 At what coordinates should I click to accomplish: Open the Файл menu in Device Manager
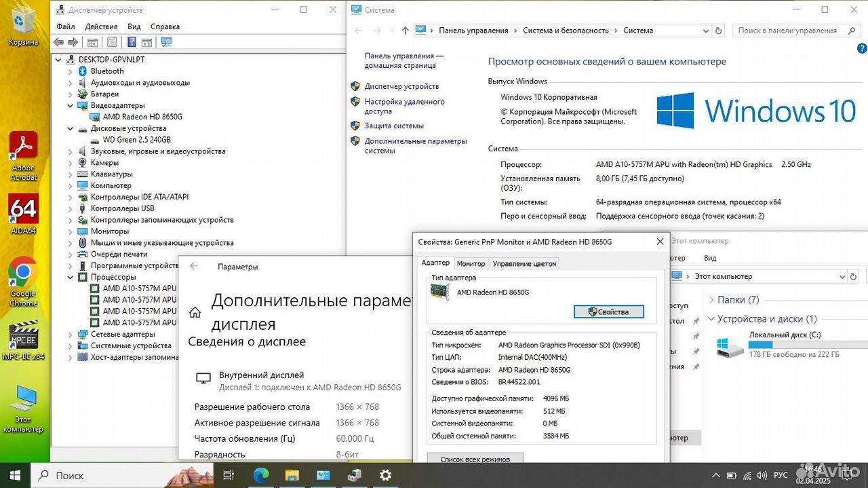pos(66,26)
